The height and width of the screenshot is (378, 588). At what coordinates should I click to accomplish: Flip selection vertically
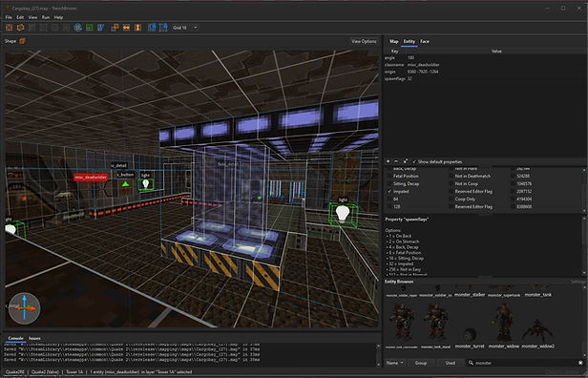137,28
